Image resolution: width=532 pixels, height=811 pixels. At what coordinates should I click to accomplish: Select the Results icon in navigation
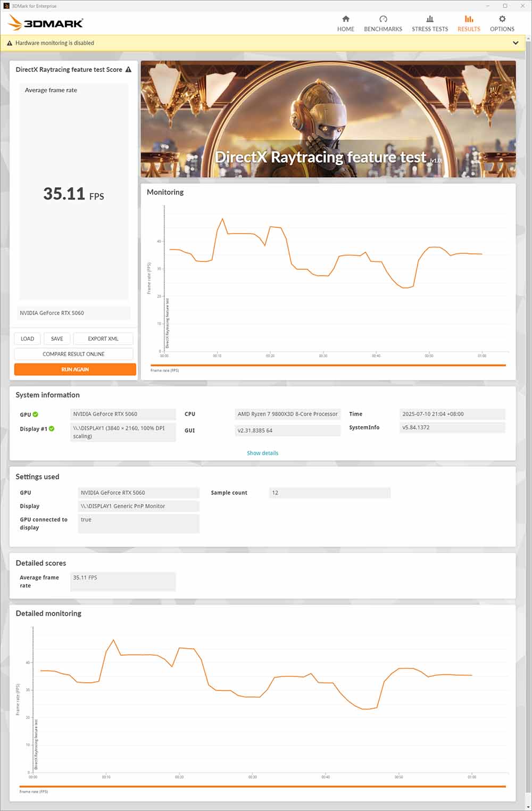coord(469,19)
